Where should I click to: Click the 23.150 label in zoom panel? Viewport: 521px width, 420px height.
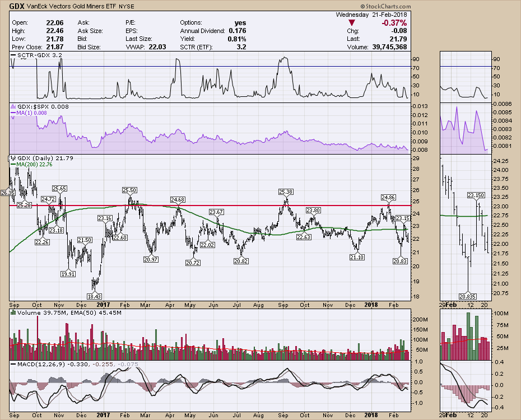(476, 195)
